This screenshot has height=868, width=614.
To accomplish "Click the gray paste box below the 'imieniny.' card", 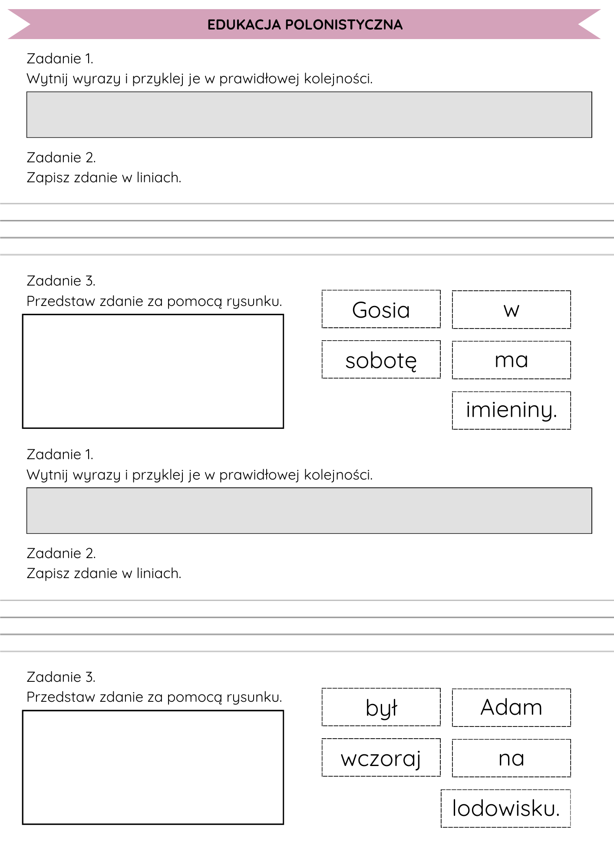I will [309, 511].
